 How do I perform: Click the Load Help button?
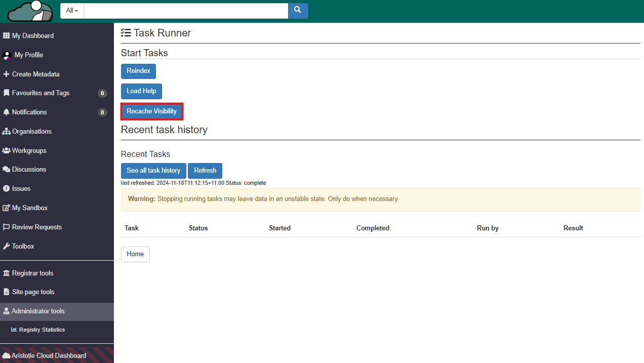141,91
